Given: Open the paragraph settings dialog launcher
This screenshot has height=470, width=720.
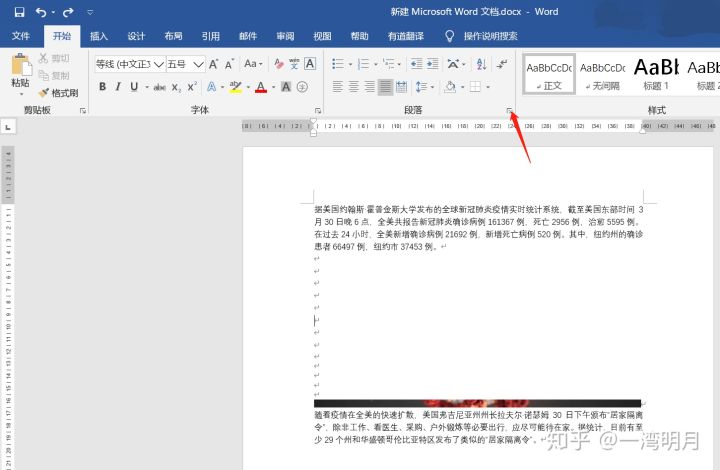Looking at the screenshot, I should tap(509, 111).
